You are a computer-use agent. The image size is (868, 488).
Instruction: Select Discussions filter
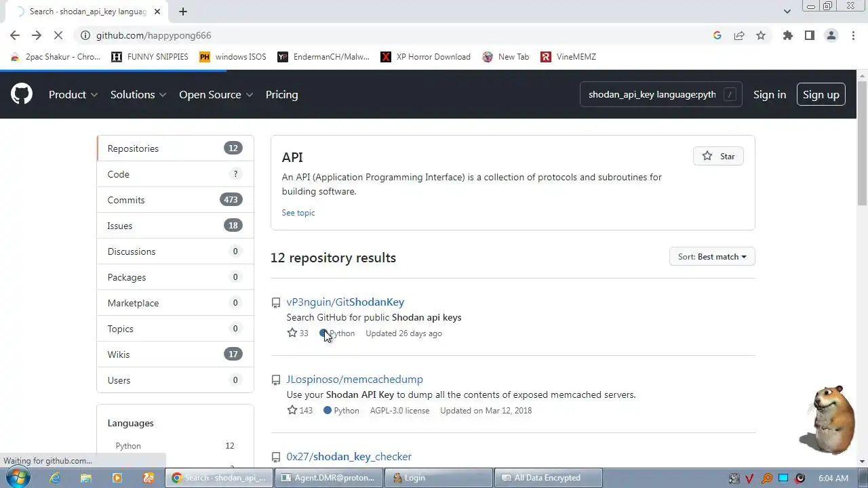175,251
